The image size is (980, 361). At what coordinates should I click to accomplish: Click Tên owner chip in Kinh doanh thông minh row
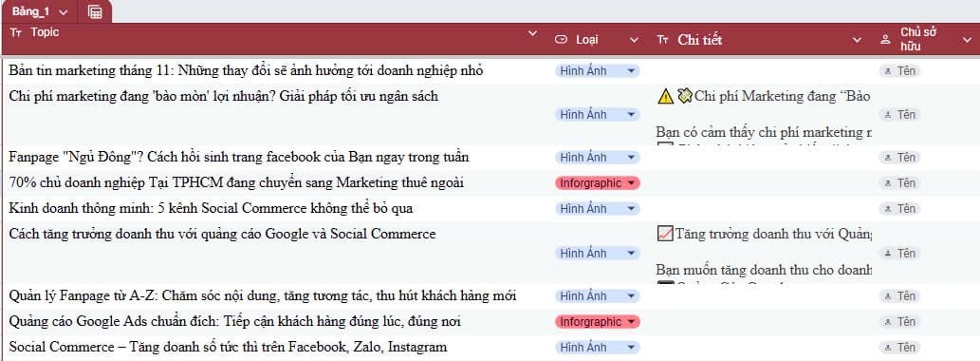(899, 208)
